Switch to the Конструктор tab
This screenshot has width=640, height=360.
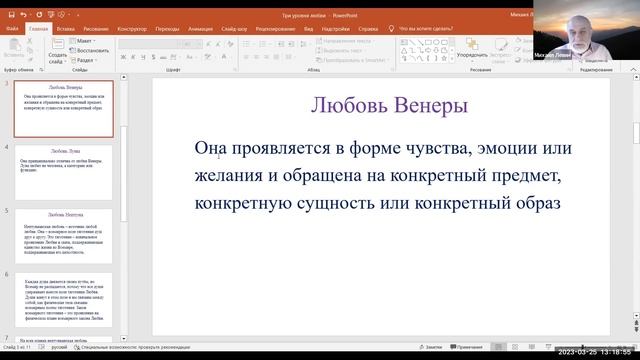pos(132,29)
